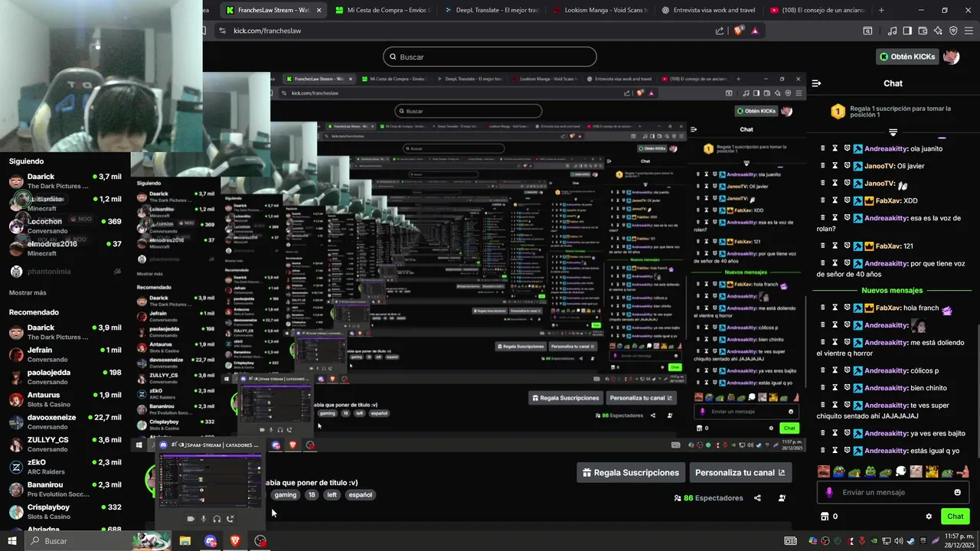Open Discord from the taskbar
Screen dimensions: 980x551
211,541
